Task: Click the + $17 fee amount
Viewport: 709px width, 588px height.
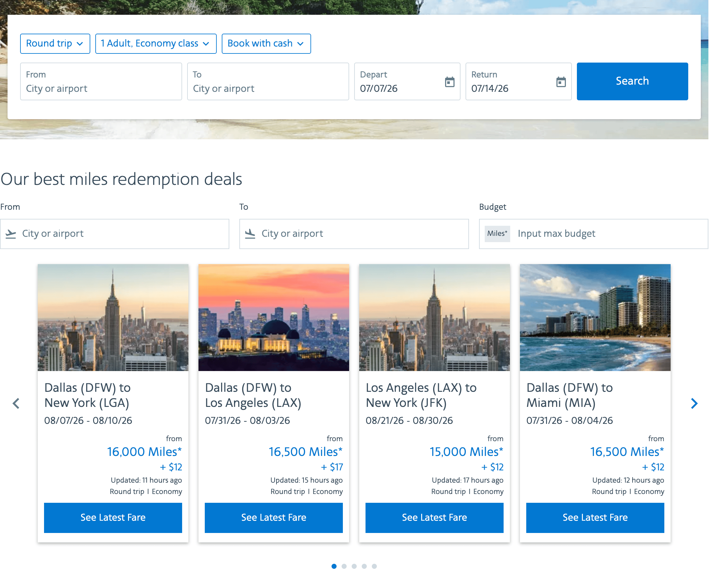Action: (x=332, y=467)
